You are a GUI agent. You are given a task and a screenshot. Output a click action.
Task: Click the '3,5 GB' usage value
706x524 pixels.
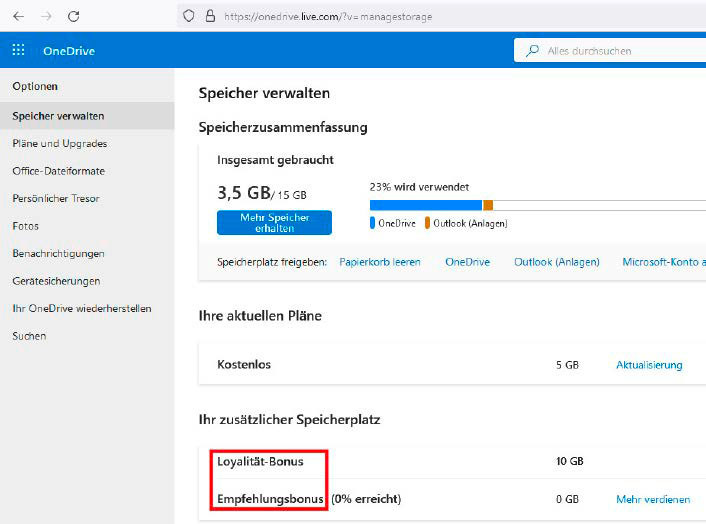244,193
